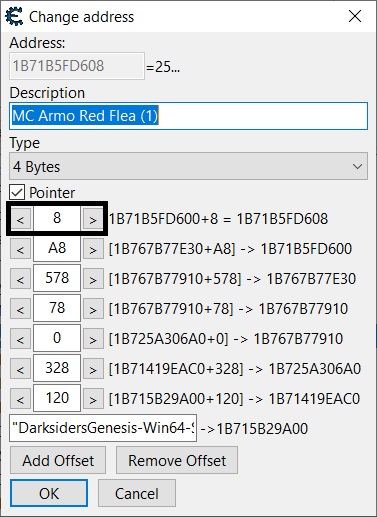This screenshot has width=377, height=517.
Task: Click the base address field DarksidersGenesis-Win64
Action: tap(103, 428)
